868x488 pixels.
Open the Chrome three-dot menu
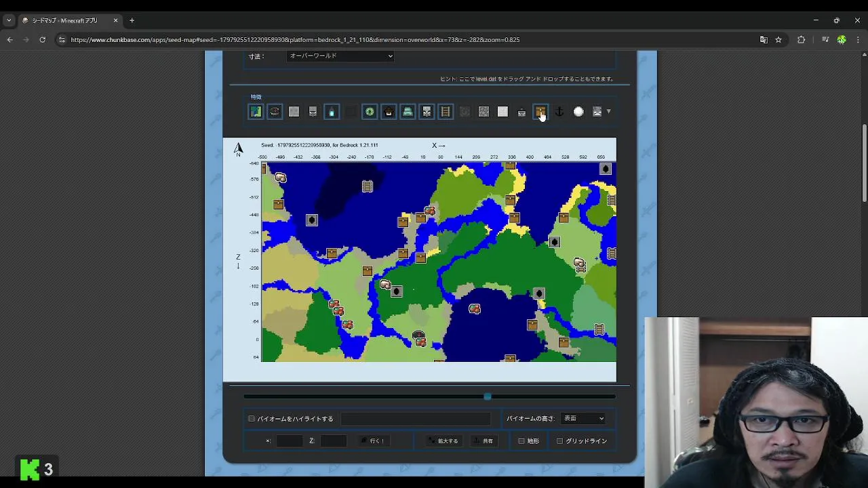pyautogui.click(x=858, y=40)
